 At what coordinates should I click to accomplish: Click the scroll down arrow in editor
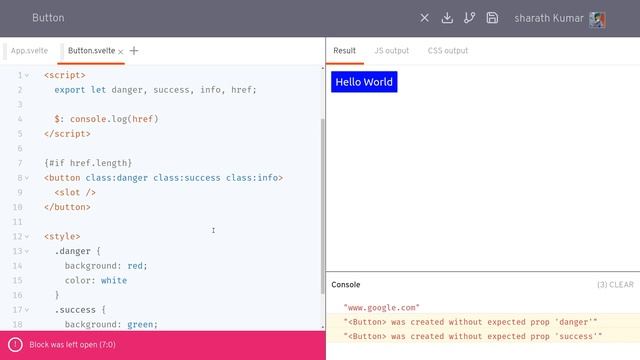click(x=323, y=327)
